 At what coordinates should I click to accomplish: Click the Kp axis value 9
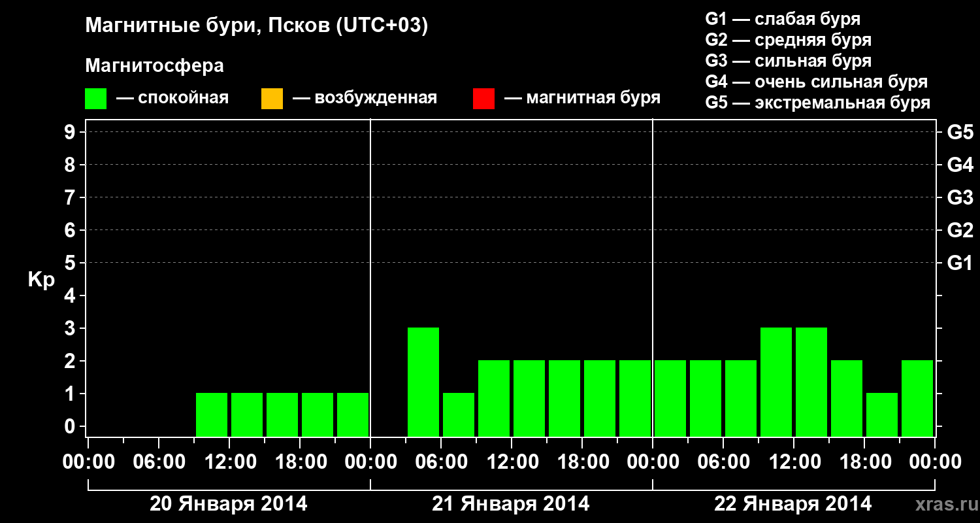(x=71, y=132)
